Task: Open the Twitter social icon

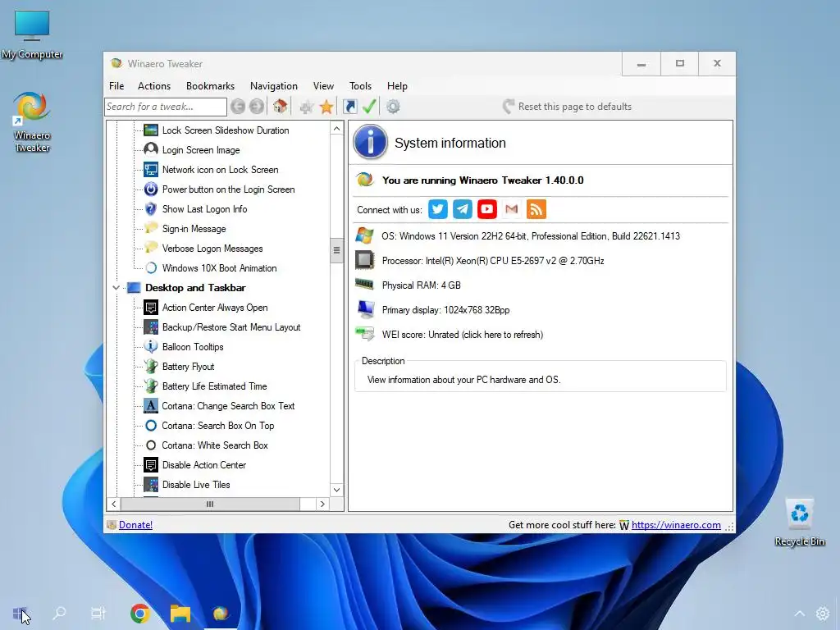Action: pyautogui.click(x=438, y=209)
